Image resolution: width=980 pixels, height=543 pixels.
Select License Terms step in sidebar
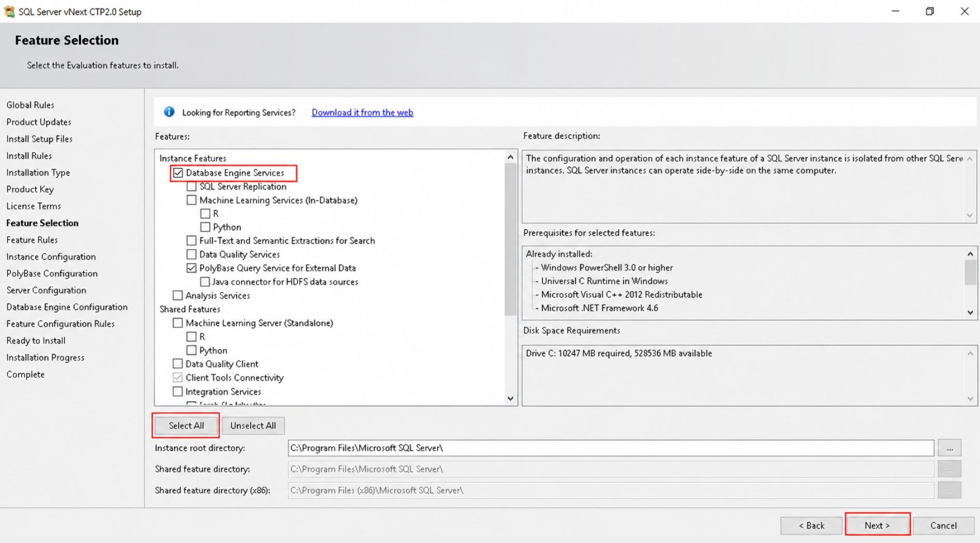[x=34, y=206]
